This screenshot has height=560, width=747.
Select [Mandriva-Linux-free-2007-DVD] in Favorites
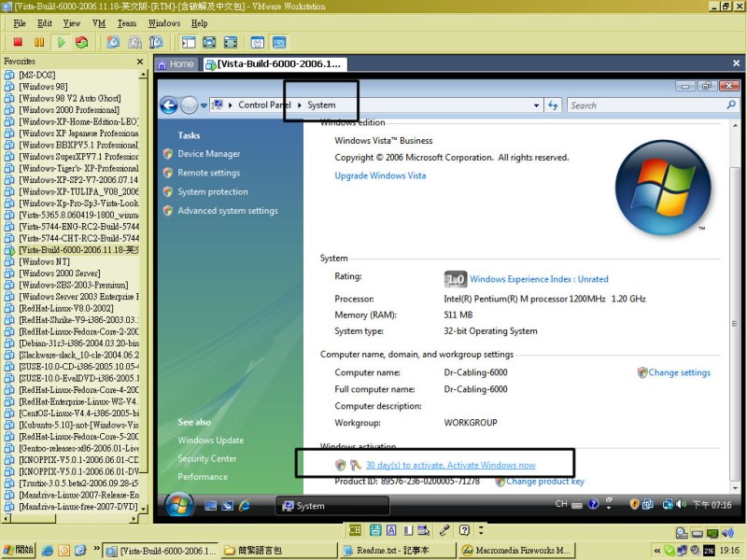pyautogui.click(x=78, y=506)
